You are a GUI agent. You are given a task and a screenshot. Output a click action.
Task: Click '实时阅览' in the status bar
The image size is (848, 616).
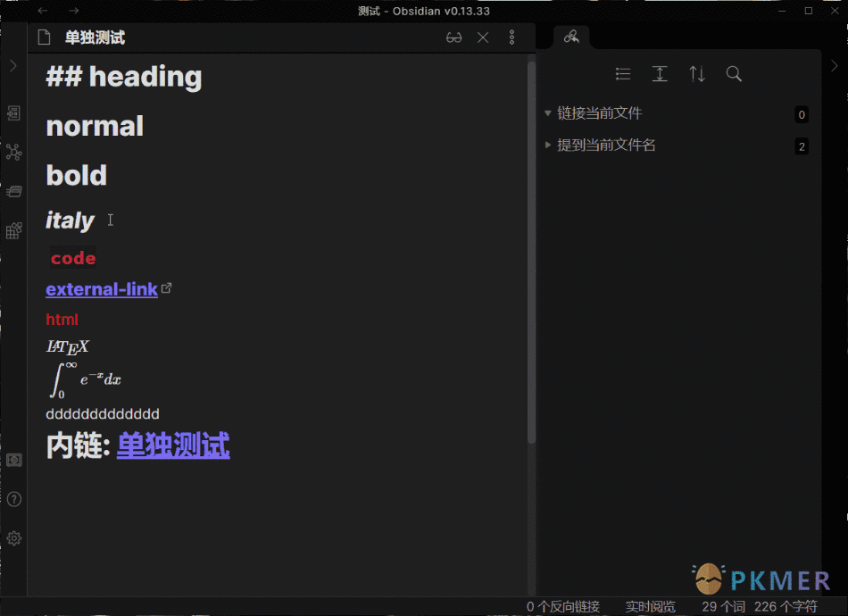pos(650,607)
